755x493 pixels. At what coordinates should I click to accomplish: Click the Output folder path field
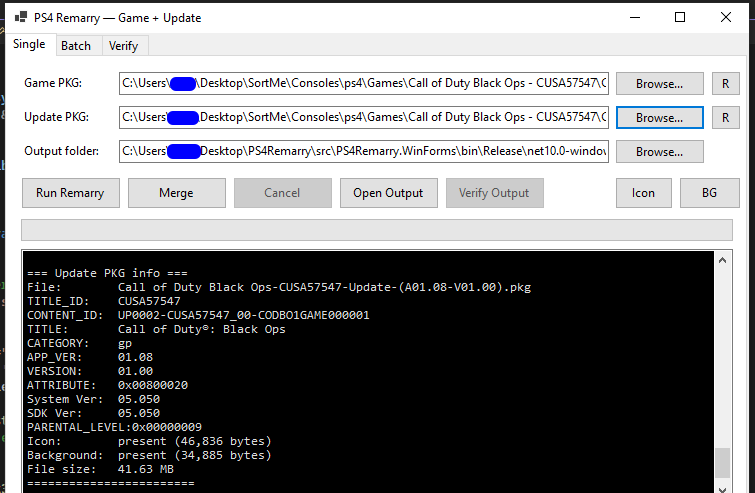click(x=364, y=151)
